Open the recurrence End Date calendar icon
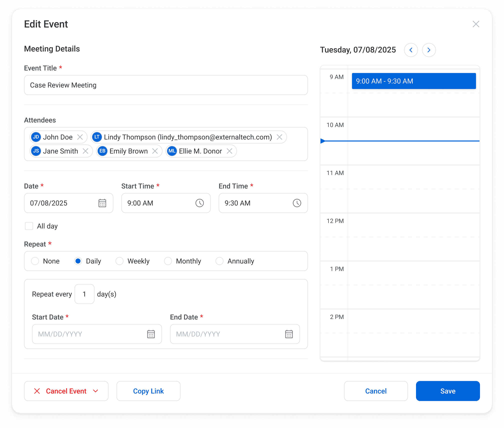 click(289, 334)
